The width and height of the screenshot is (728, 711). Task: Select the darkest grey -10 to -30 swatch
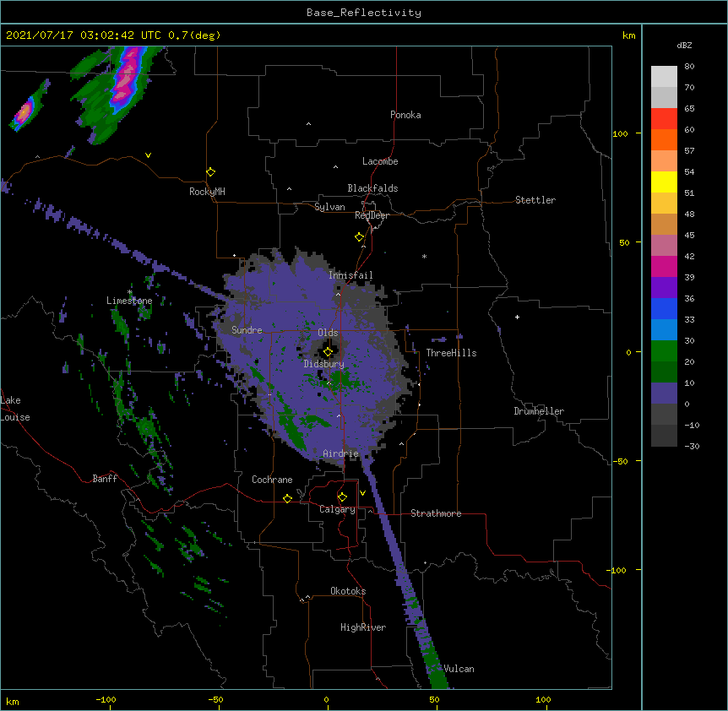click(x=664, y=436)
